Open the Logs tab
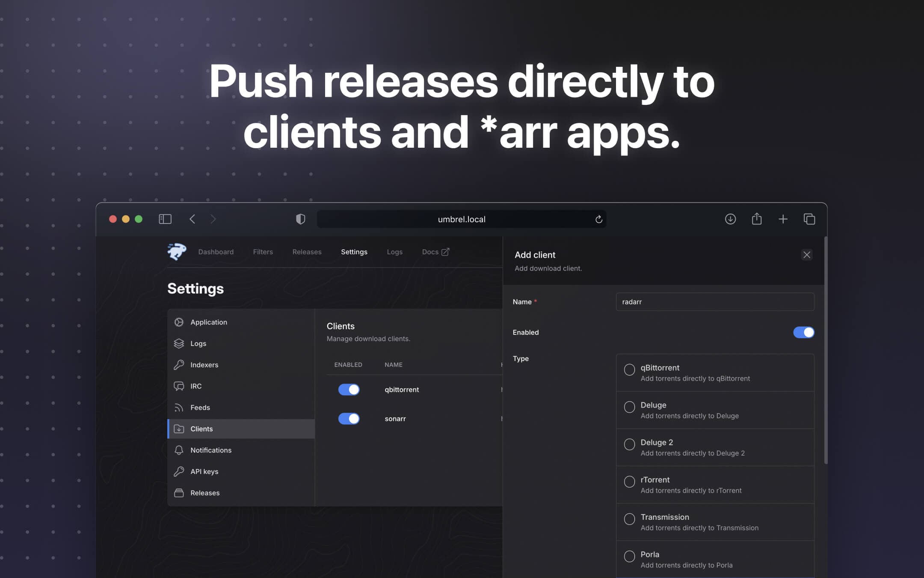This screenshot has height=578, width=924. click(394, 252)
